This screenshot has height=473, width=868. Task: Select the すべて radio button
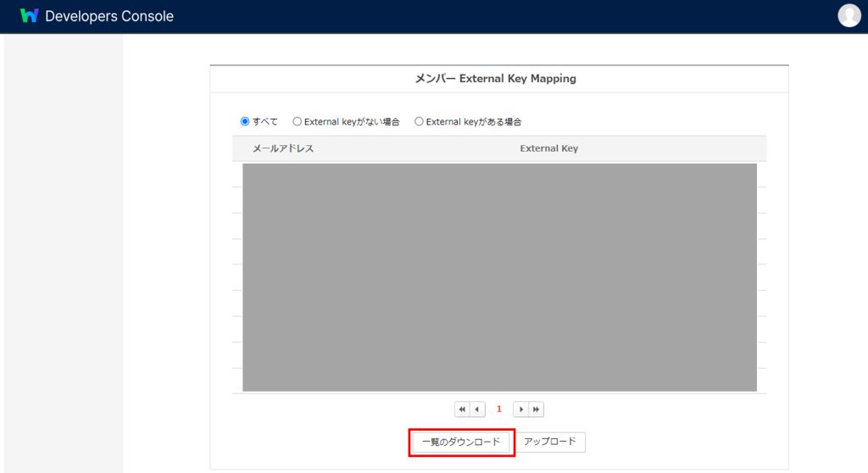click(x=245, y=121)
